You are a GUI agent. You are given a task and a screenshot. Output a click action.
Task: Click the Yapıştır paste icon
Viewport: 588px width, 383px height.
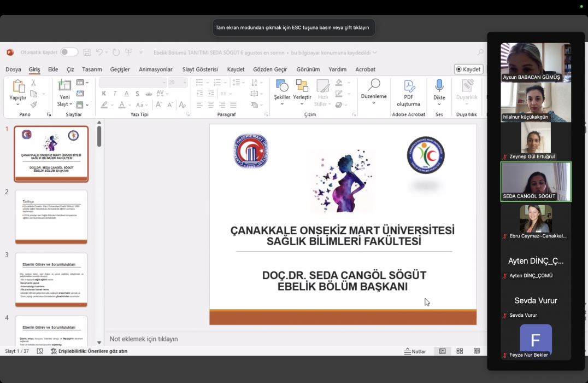tap(17, 86)
